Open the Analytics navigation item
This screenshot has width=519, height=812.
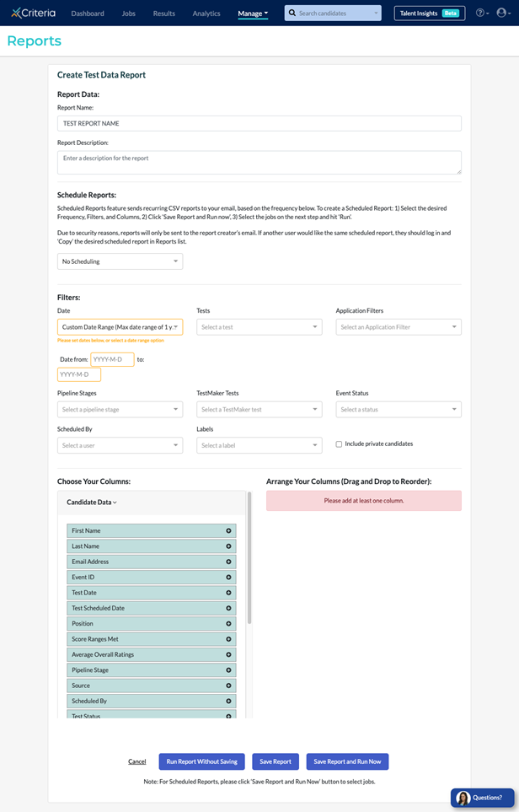pyautogui.click(x=206, y=13)
